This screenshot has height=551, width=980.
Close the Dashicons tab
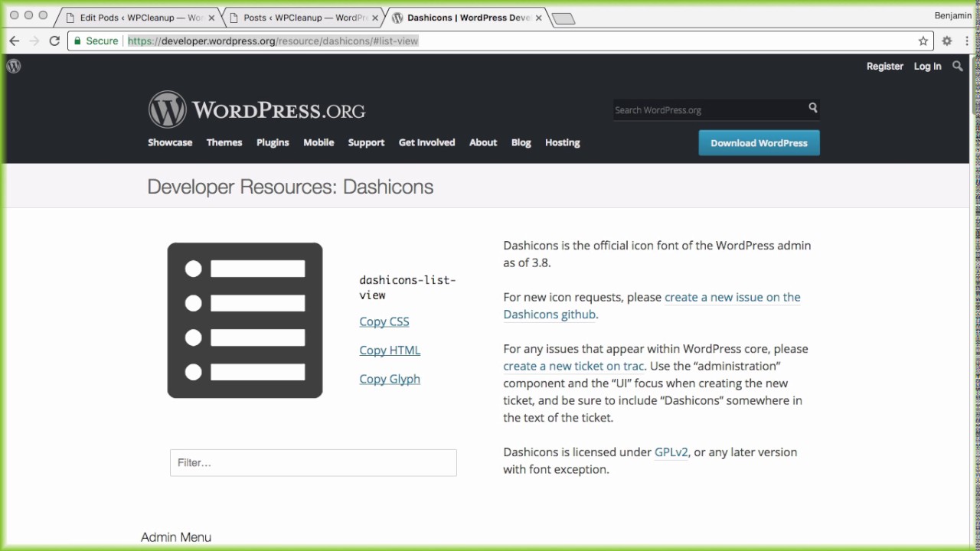(x=539, y=18)
